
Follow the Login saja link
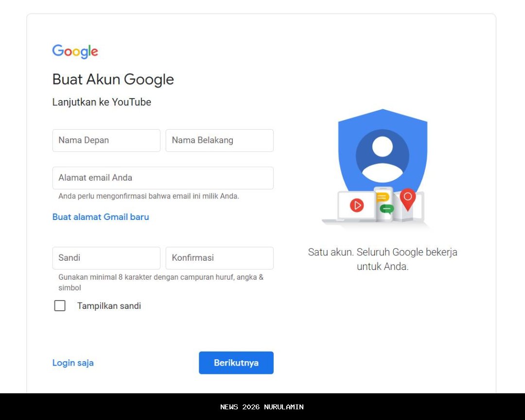pyautogui.click(x=73, y=363)
